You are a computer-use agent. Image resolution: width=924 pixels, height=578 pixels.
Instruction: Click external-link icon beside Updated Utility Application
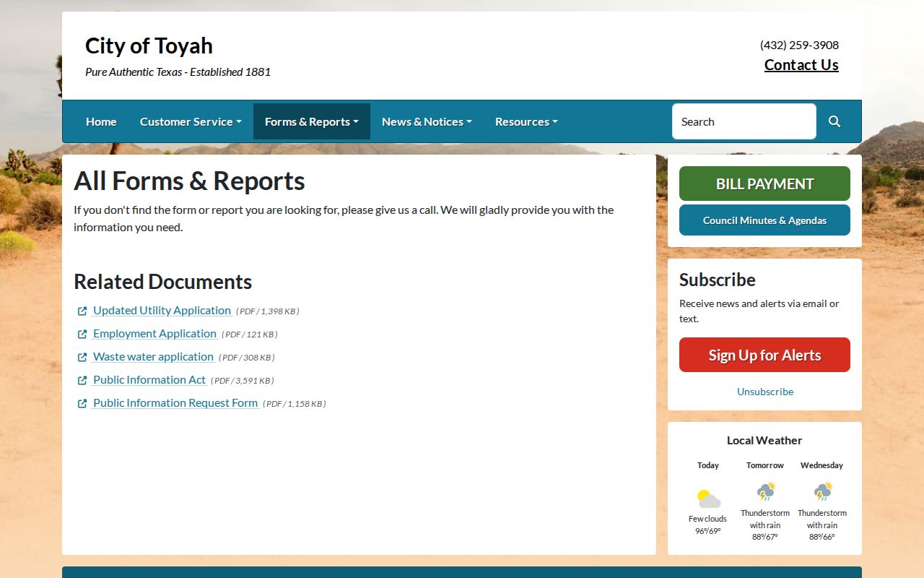click(x=82, y=311)
